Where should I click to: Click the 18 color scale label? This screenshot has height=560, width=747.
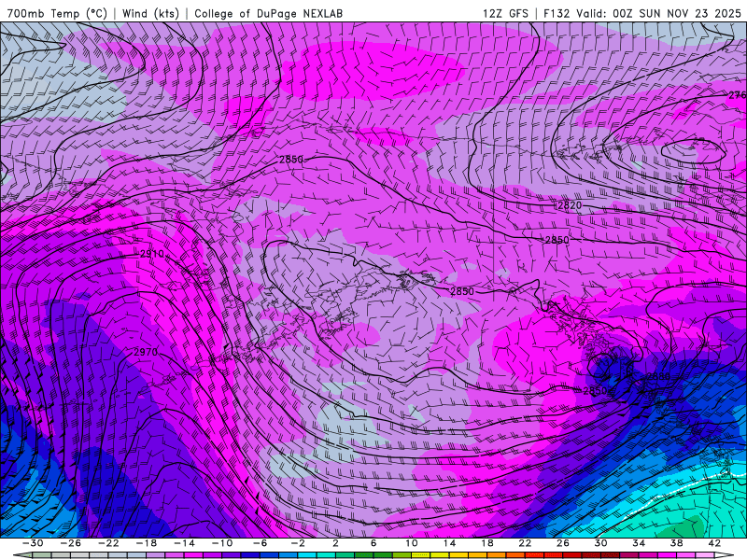(486, 543)
